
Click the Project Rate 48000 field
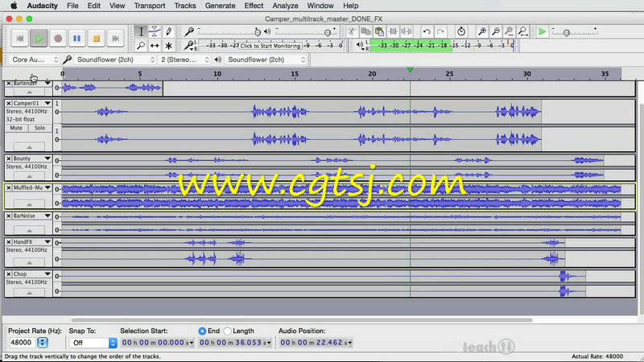[23, 343]
